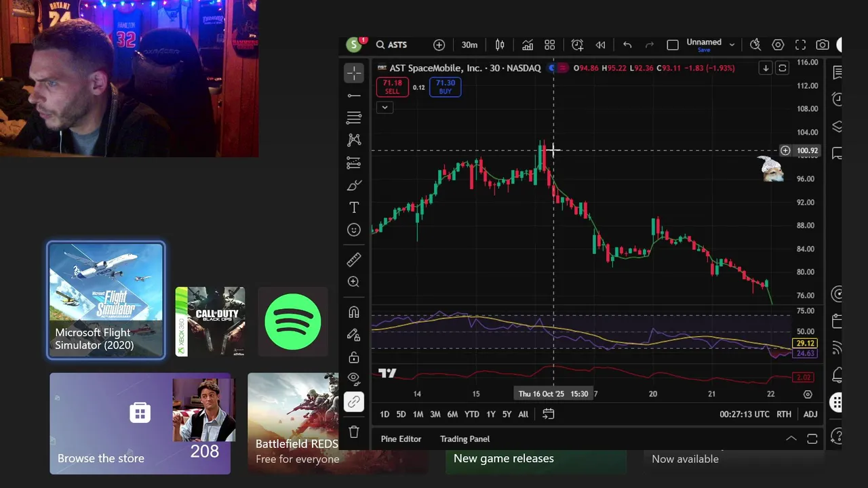Remove drawings with trash icon
The height and width of the screenshot is (488, 868).
[353, 432]
